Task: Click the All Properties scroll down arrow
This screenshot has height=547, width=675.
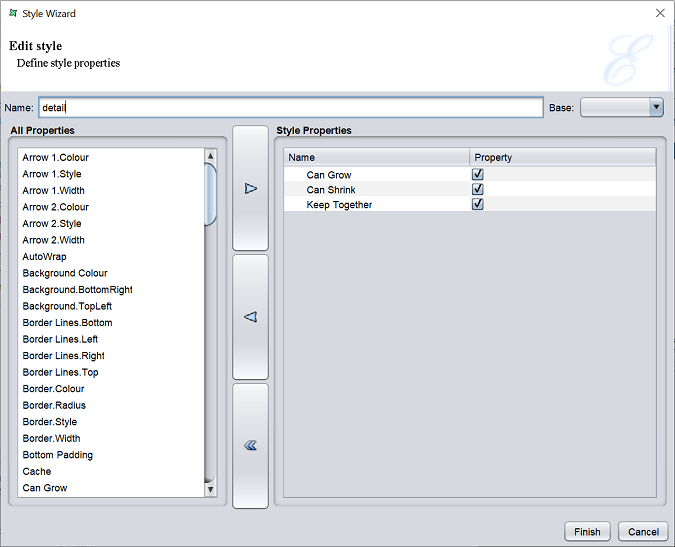Action: click(210, 489)
